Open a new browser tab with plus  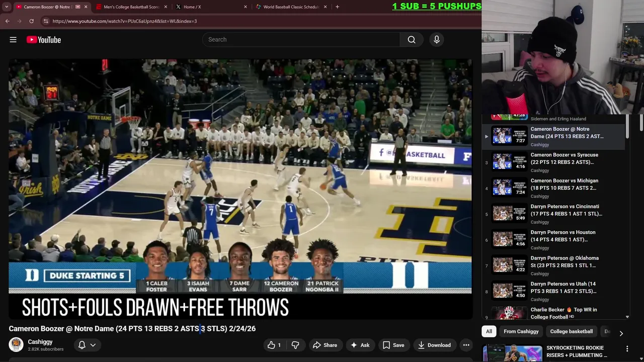[x=337, y=7]
